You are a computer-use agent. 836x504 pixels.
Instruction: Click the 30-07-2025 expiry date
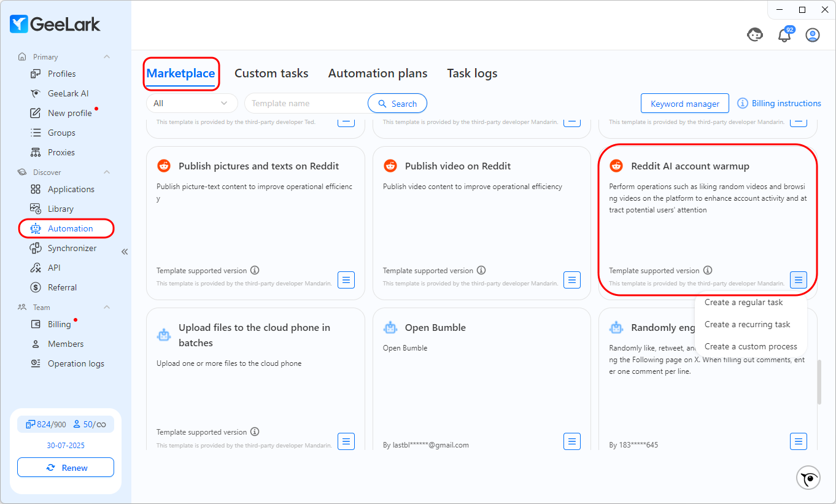pos(66,445)
